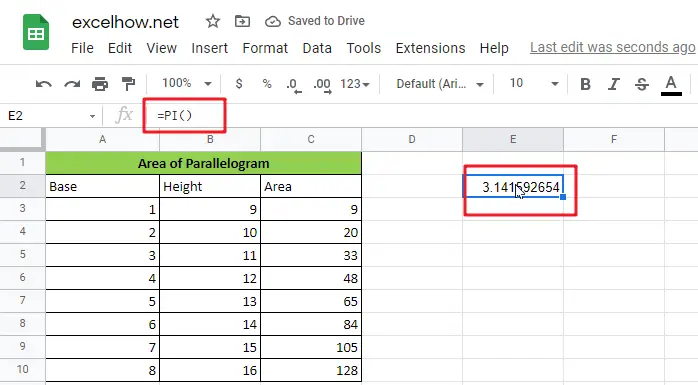
Task: Format as currency with dollar icon
Action: pos(239,84)
